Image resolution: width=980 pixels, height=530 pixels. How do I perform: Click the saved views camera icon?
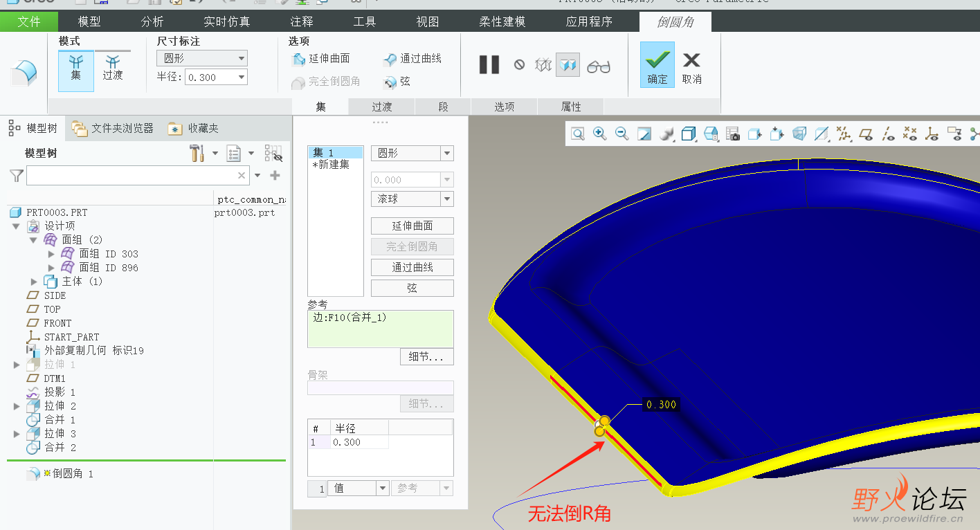[x=733, y=134]
